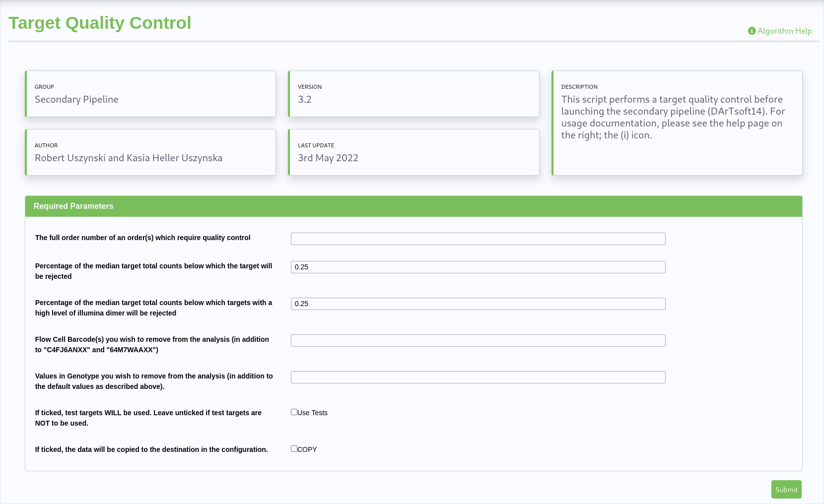
Task: Focus the full order number input field
Action: point(478,239)
